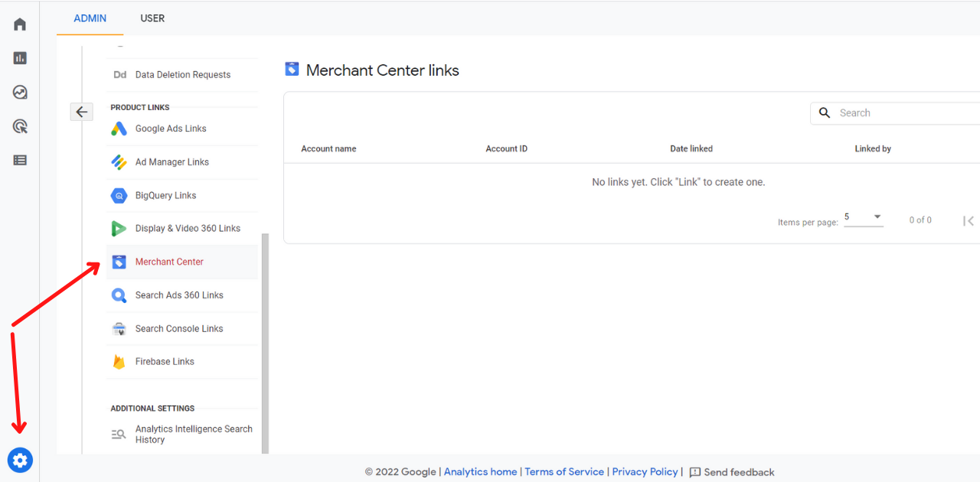Click the back arrow button
Image resolution: width=980 pixels, height=482 pixels.
pyautogui.click(x=82, y=112)
